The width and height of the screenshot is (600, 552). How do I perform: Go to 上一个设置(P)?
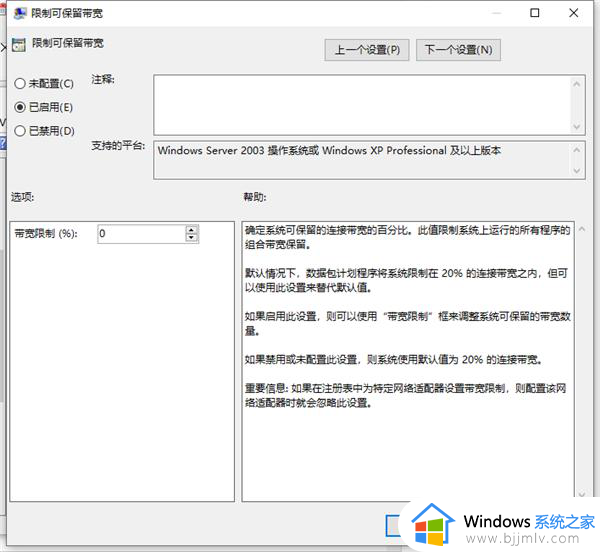click(x=367, y=49)
